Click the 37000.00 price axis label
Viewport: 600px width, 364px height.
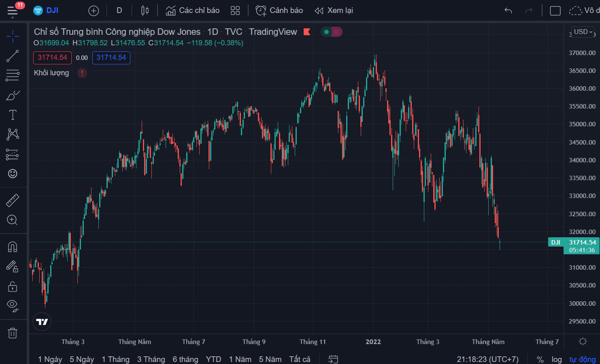[x=582, y=53]
